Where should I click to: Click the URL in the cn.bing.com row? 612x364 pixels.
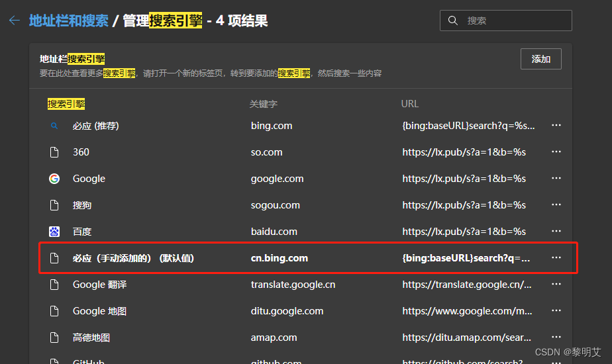click(x=466, y=258)
